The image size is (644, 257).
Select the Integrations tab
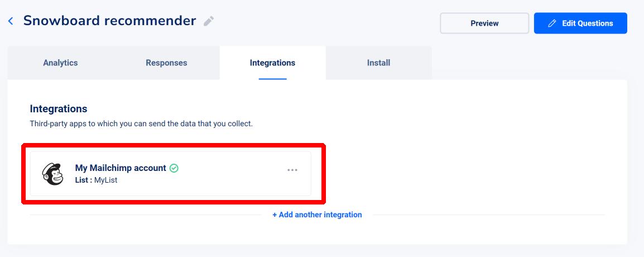point(273,63)
